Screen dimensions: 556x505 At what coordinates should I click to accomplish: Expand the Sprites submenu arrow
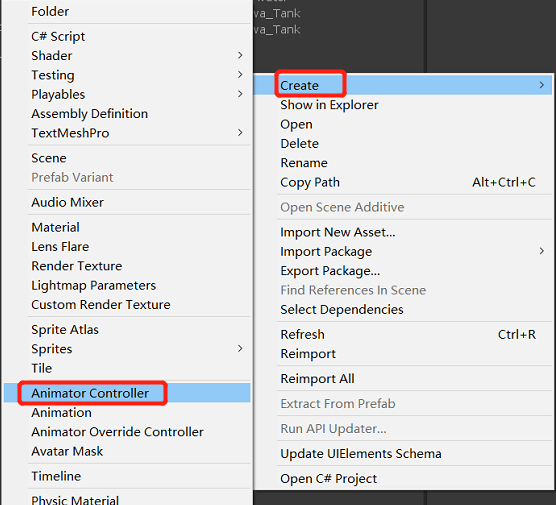pos(240,349)
